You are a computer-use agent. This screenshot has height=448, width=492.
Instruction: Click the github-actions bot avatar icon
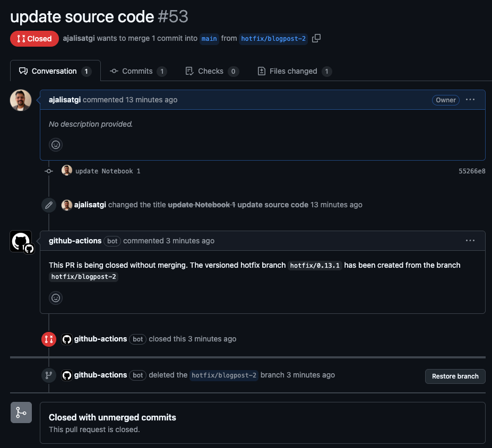(21, 242)
